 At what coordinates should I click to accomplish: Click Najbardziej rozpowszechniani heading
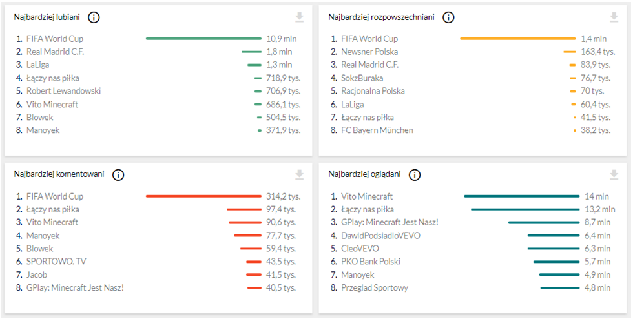[382, 17]
